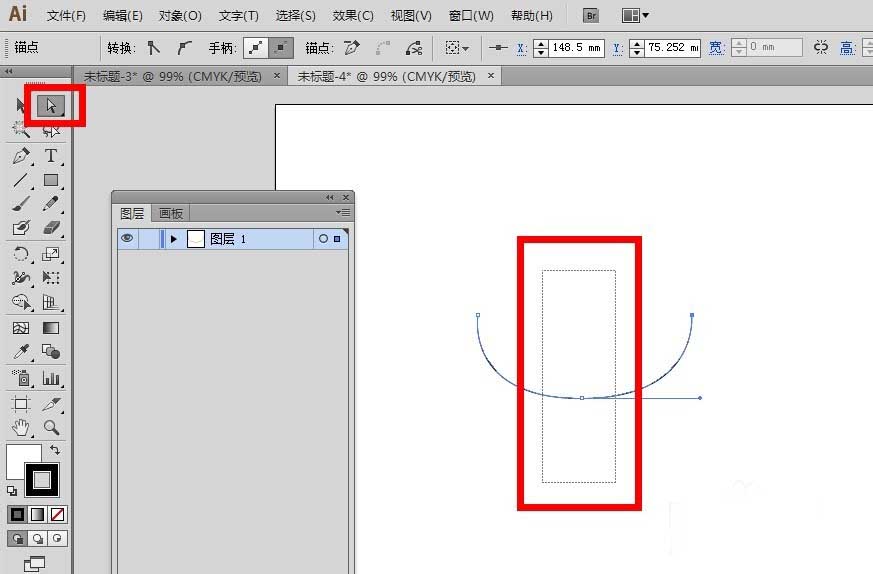Click the X coordinate value field
The width and height of the screenshot is (873, 574).
tap(576, 48)
